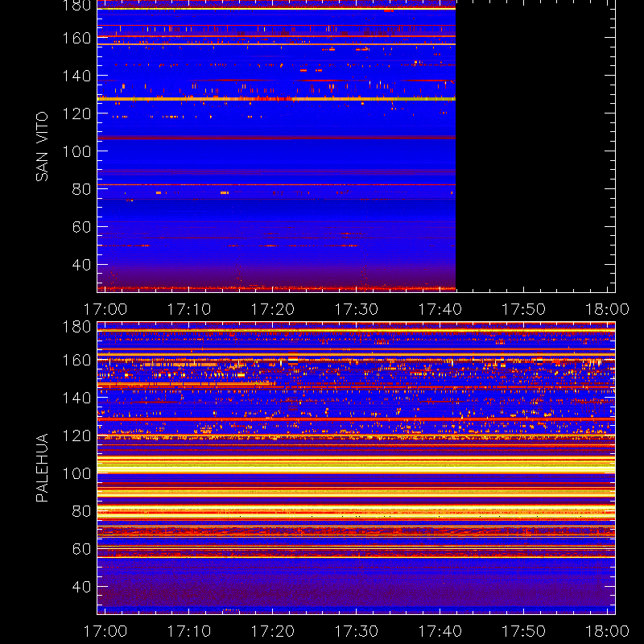This screenshot has height=644, width=644.
Task: Select the 160 tick label on SAN VITO plot
Action: point(76,38)
